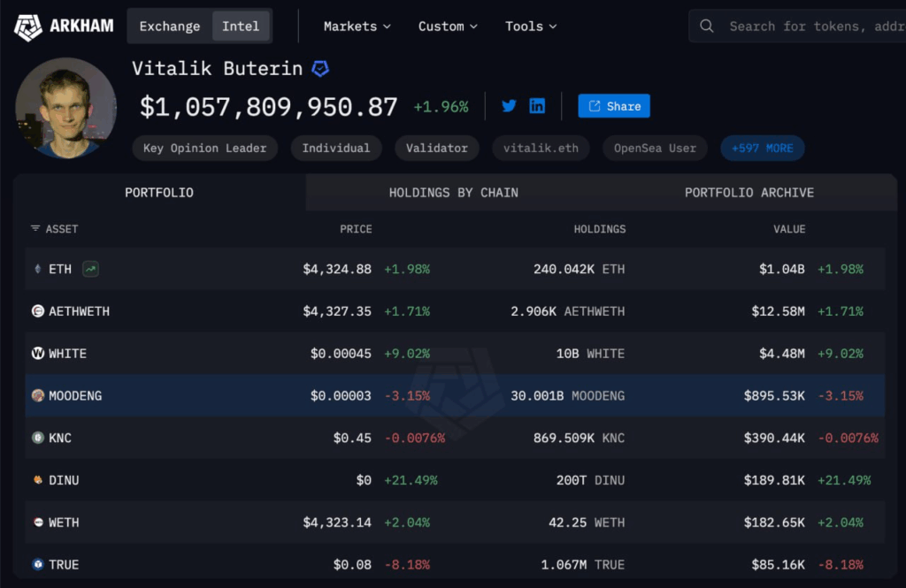Click the KNC price $0.45
This screenshot has height=588, width=906.
click(352, 438)
